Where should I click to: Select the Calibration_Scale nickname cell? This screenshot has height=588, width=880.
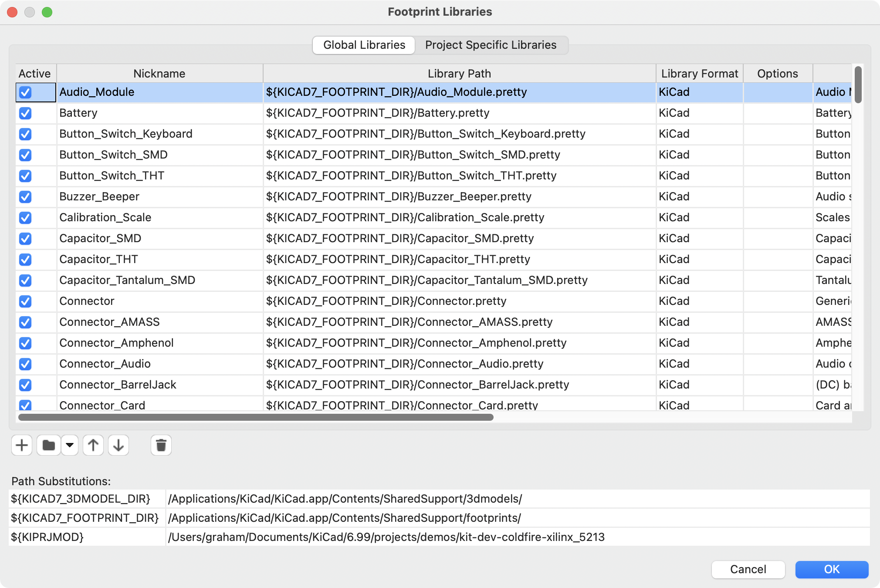point(159,218)
